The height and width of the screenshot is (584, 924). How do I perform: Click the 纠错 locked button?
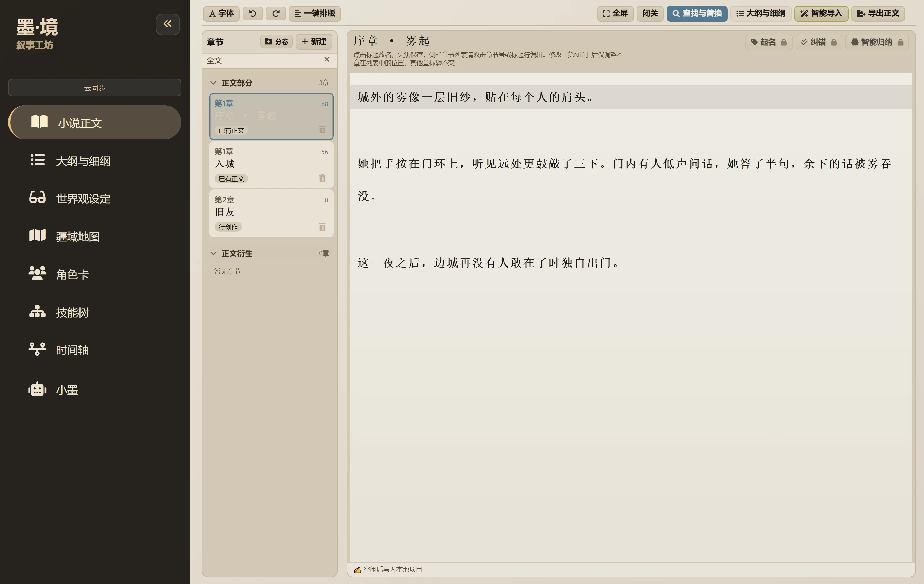click(x=819, y=42)
